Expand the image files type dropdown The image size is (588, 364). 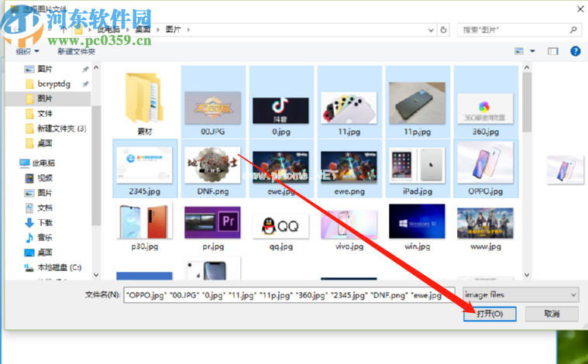pos(520,295)
